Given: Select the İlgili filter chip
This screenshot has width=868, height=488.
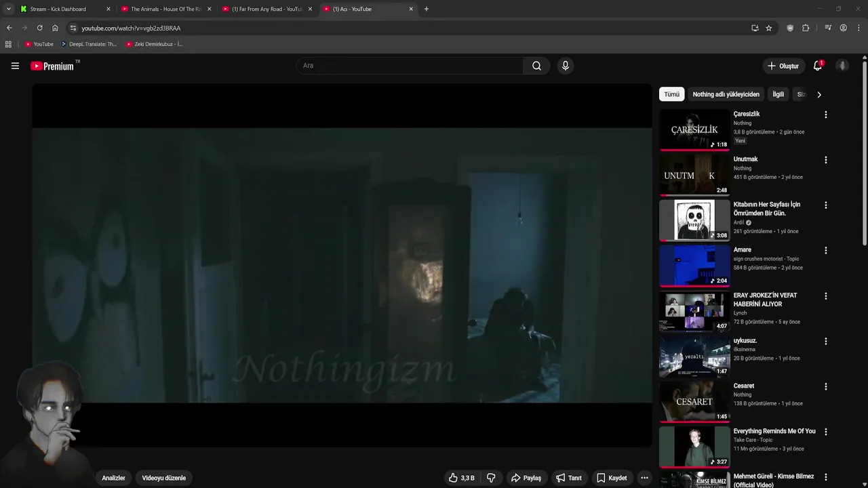Looking at the screenshot, I should [x=778, y=94].
